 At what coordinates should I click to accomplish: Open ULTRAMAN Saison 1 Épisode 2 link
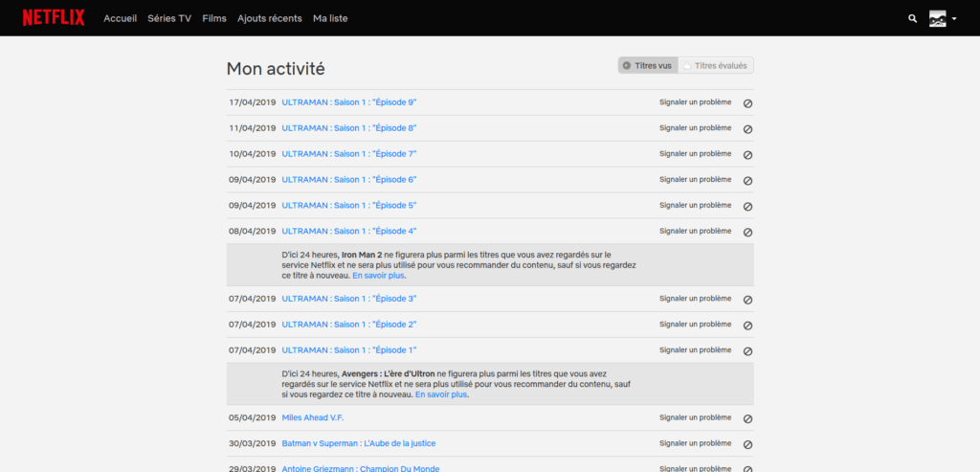(348, 325)
